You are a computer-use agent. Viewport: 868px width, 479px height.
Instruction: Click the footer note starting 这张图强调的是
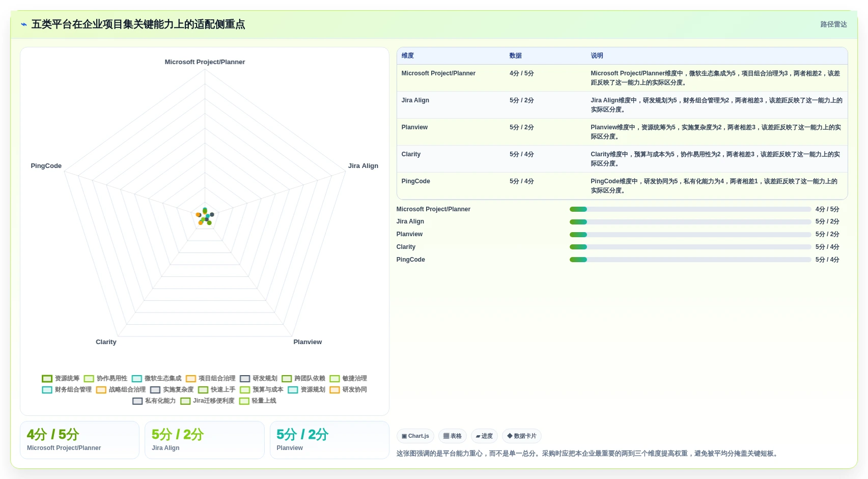point(588,454)
